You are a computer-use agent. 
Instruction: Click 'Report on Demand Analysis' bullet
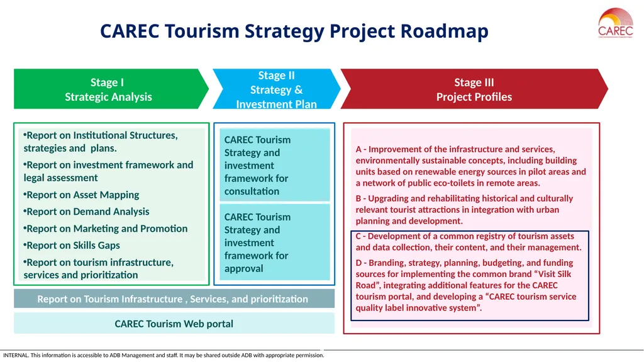tap(86, 212)
